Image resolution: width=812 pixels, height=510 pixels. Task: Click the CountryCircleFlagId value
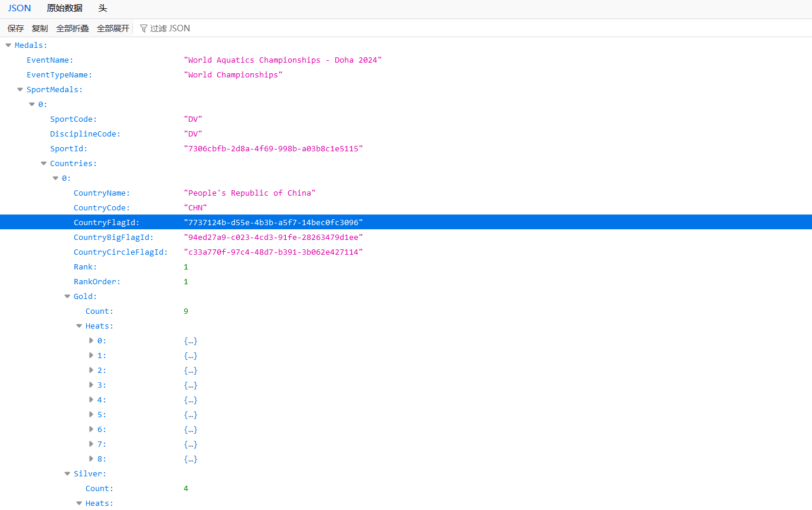(273, 252)
